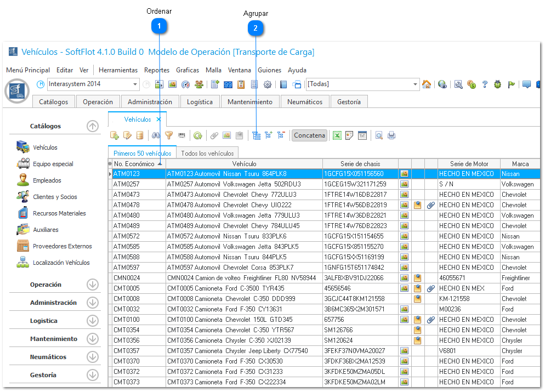The image size is (545, 392).
Task: Click the green refresh icon
Action: 197,135
